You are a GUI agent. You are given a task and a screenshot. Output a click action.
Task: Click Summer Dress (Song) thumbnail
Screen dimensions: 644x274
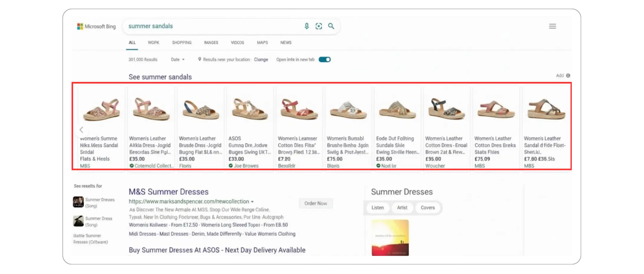tap(78, 221)
